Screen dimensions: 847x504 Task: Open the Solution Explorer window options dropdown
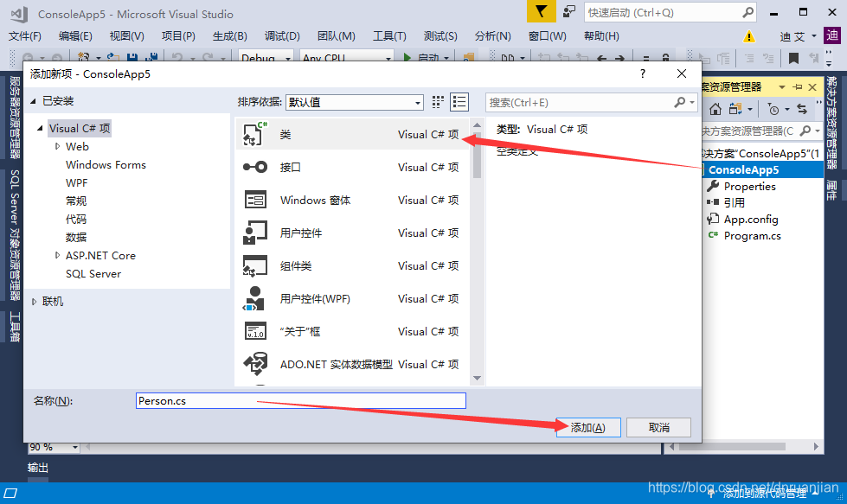(x=781, y=86)
